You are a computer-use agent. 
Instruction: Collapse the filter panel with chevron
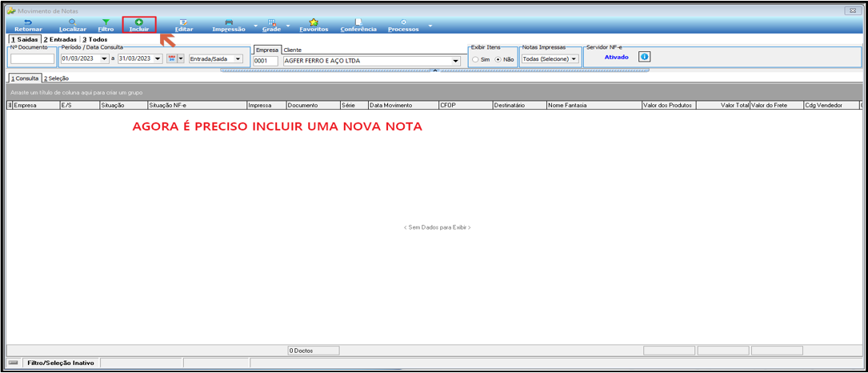[435, 70]
